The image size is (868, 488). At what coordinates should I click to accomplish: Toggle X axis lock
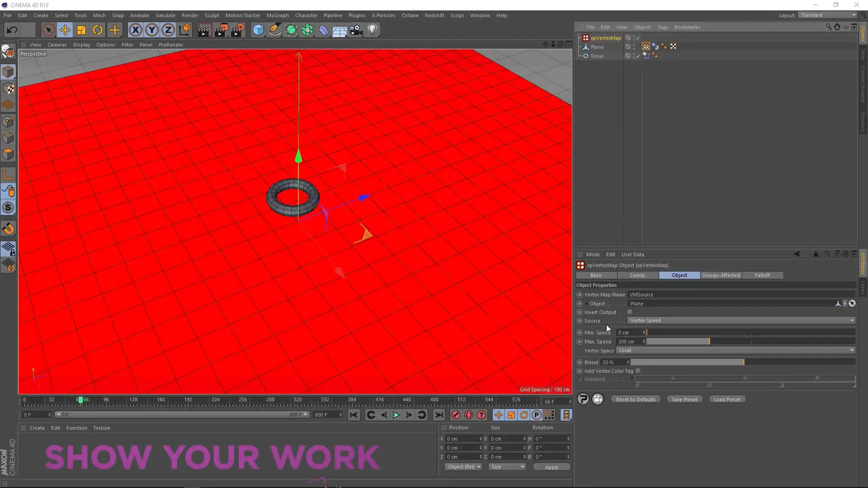coord(135,30)
